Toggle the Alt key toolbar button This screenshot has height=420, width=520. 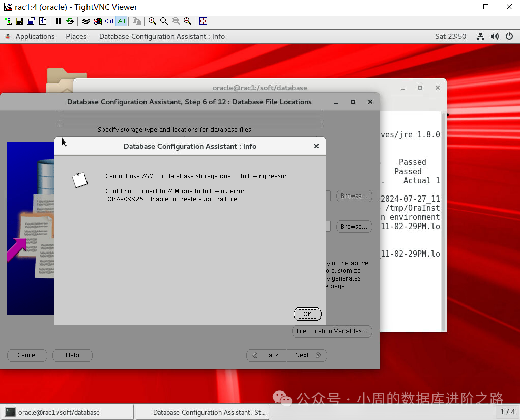click(x=122, y=21)
